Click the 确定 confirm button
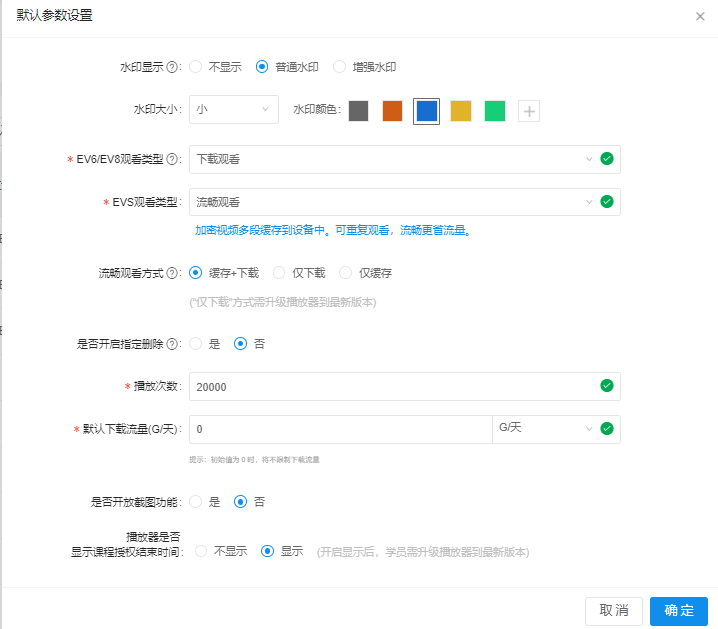The image size is (718, 629). click(x=678, y=610)
